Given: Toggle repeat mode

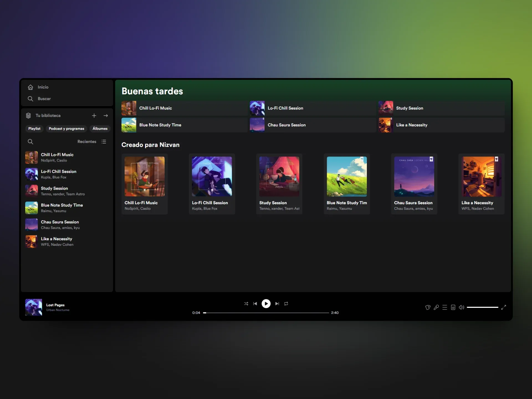Looking at the screenshot, I should click(x=286, y=304).
